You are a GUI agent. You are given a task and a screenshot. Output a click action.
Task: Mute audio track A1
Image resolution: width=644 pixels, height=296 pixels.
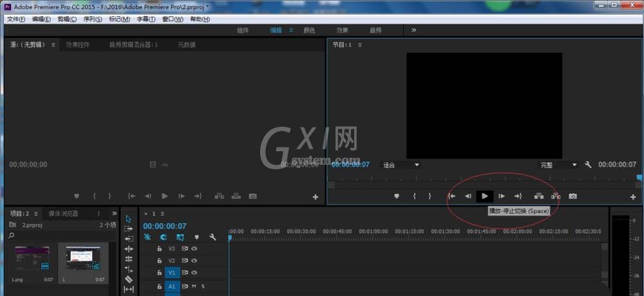194,286
